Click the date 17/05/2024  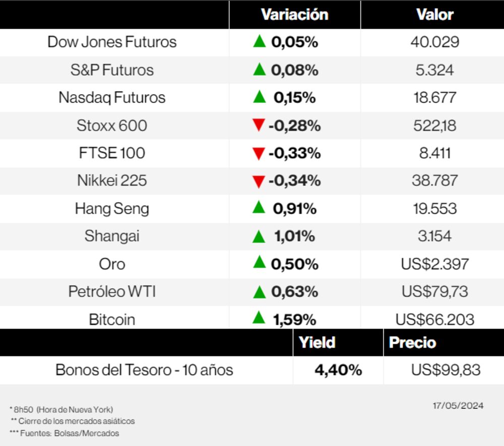[x=458, y=406]
